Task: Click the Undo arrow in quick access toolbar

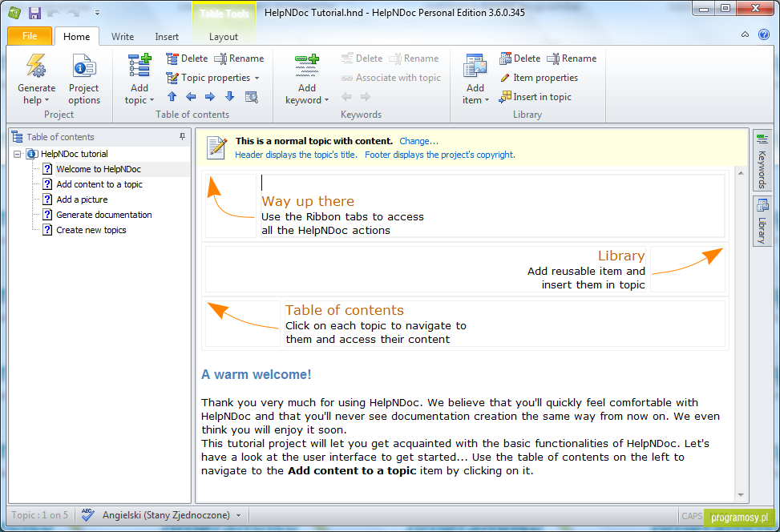Action: pos(54,13)
